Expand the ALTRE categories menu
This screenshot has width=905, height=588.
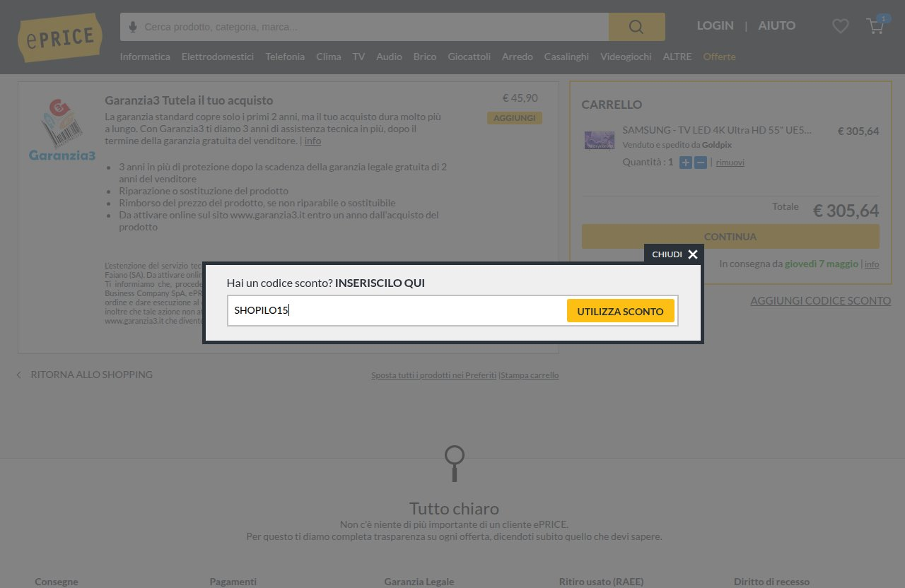point(677,57)
